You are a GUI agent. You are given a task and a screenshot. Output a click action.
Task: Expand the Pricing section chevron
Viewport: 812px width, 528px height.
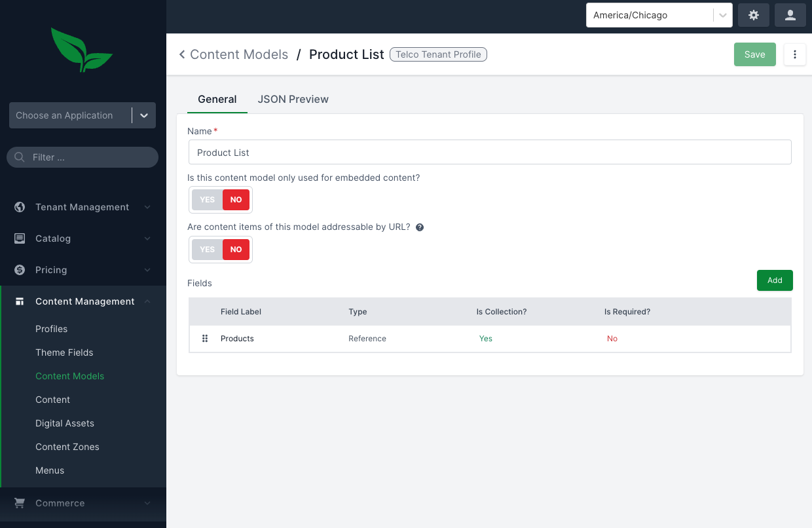(x=147, y=270)
